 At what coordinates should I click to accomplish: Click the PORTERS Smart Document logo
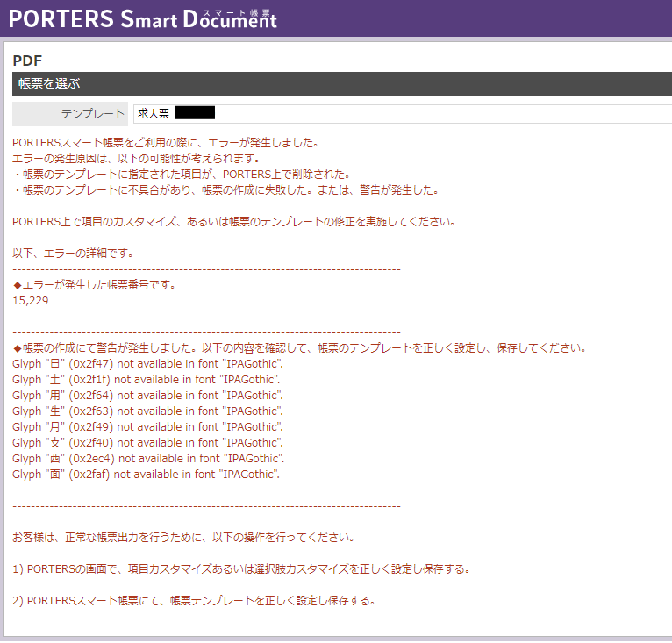143,19
